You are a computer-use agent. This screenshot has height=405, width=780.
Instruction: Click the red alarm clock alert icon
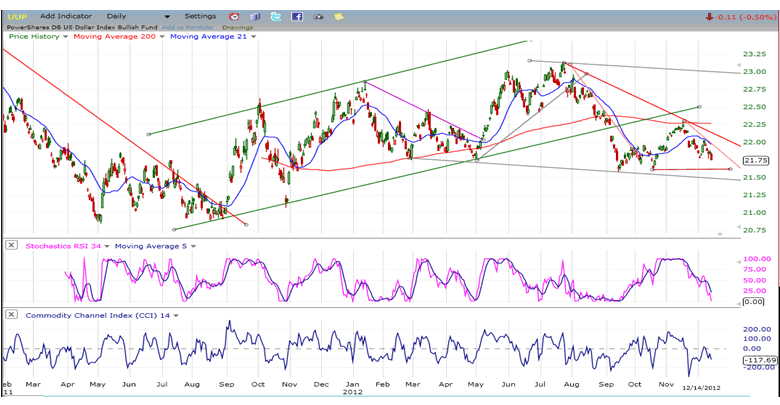click(233, 17)
